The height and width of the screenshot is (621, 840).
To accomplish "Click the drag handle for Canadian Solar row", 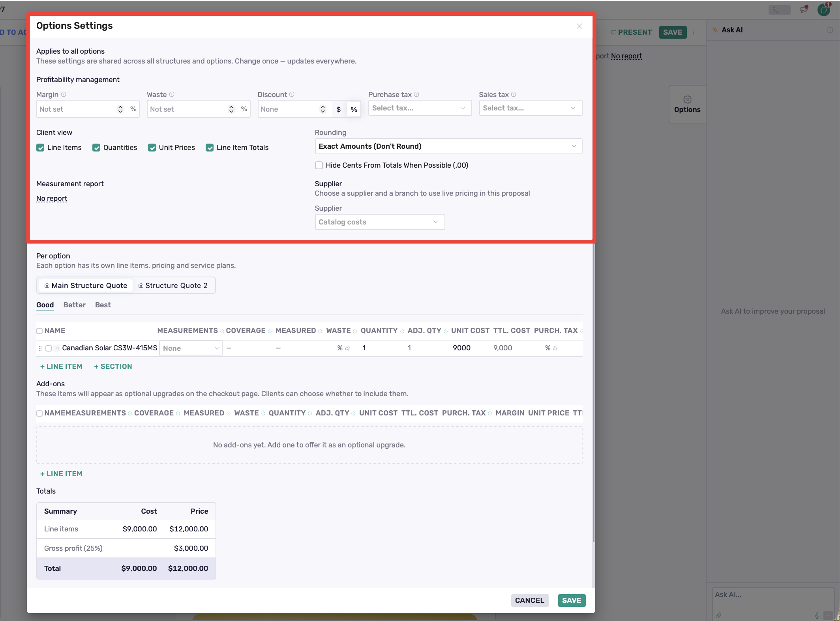I will [40, 348].
